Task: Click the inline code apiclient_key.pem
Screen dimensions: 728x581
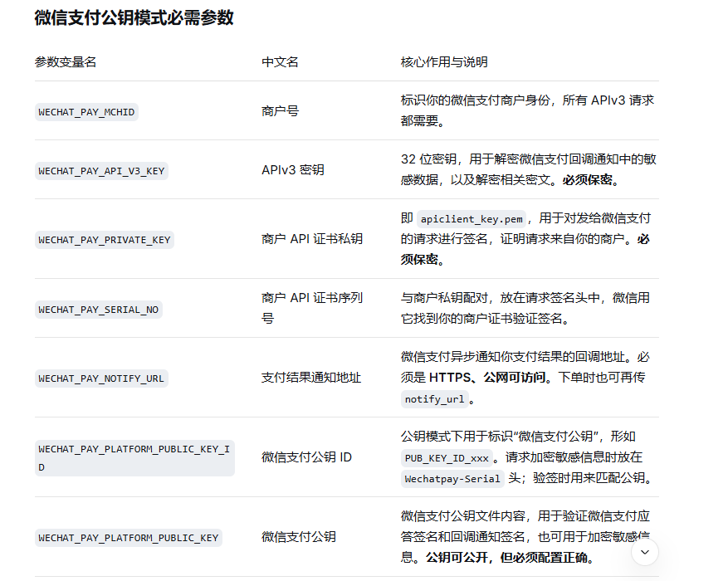Action: (x=471, y=219)
